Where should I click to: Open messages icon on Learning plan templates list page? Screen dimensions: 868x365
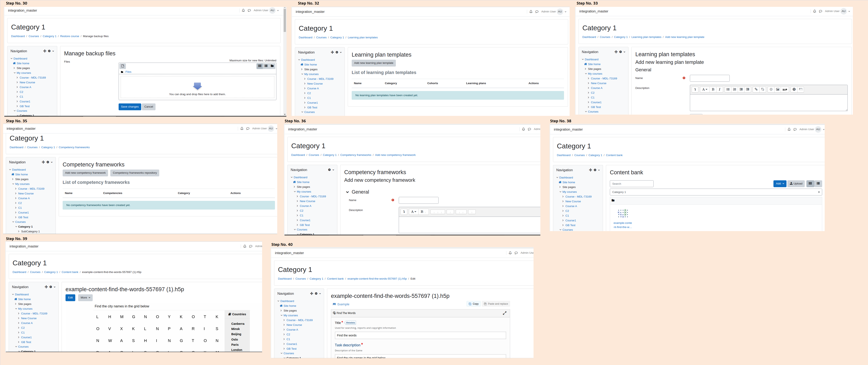pyautogui.click(x=537, y=12)
